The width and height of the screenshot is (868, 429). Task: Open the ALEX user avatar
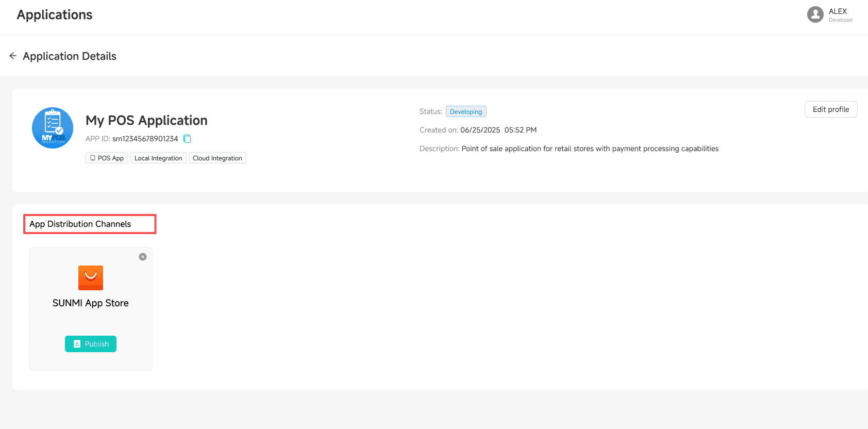[815, 14]
